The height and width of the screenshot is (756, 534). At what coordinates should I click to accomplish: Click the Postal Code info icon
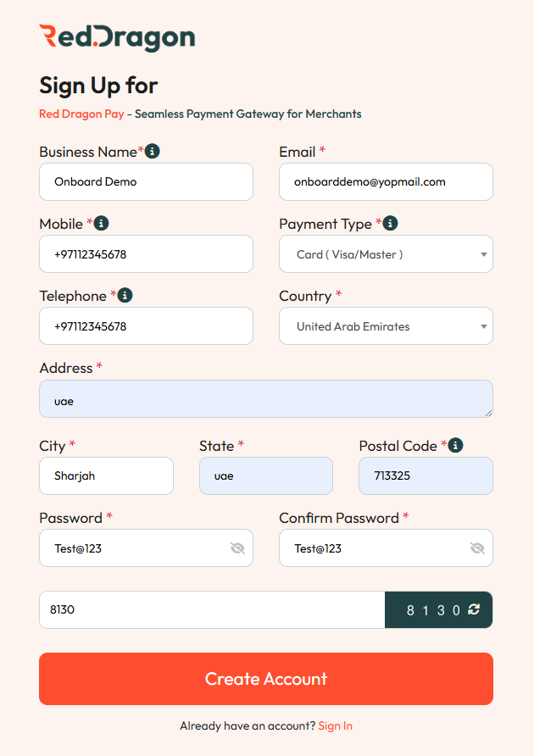pyautogui.click(x=455, y=445)
